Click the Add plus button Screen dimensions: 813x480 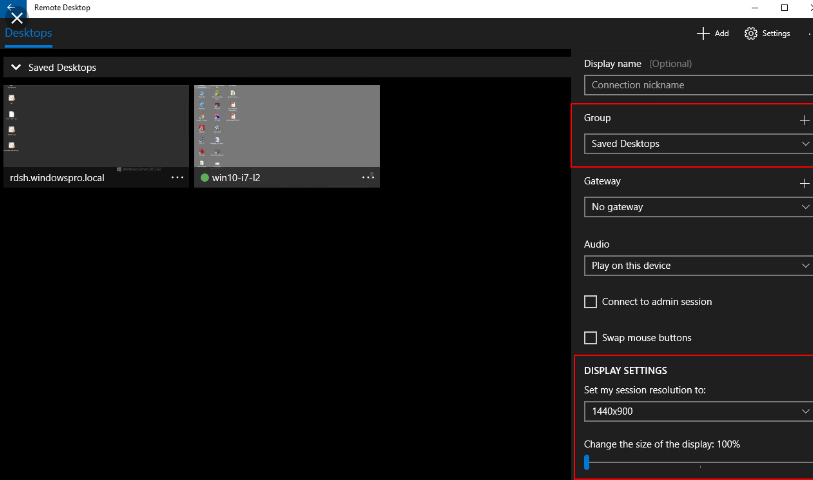[x=713, y=33]
